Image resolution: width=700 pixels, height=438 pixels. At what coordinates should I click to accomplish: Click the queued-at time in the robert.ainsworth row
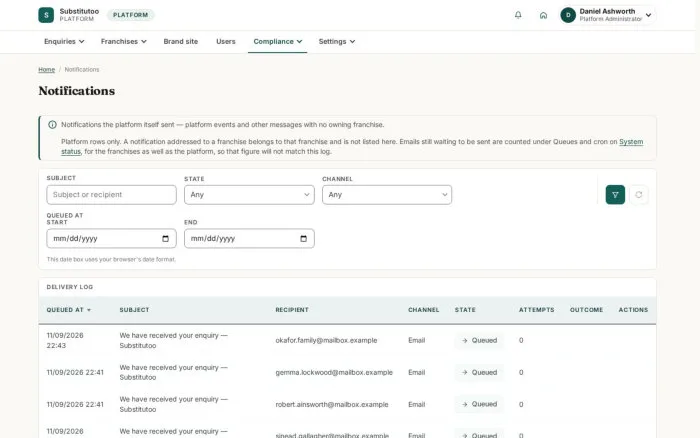pos(75,405)
